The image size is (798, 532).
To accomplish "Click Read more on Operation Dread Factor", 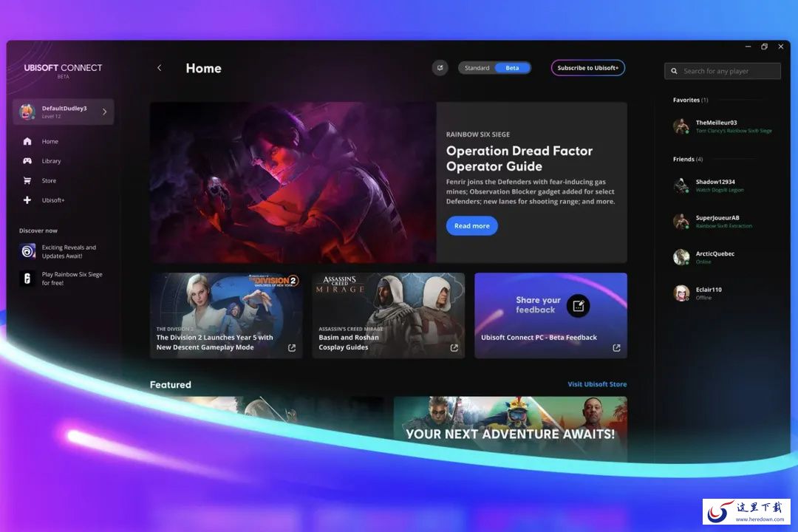I will tap(471, 226).
